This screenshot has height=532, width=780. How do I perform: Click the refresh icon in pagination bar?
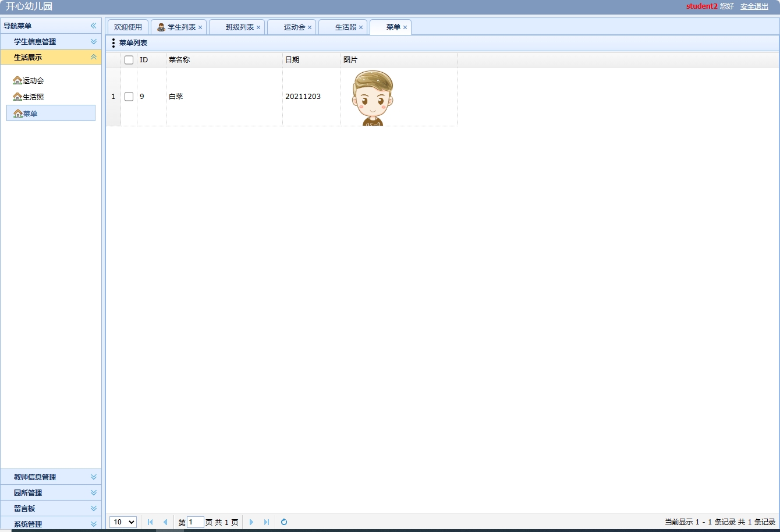tap(284, 522)
